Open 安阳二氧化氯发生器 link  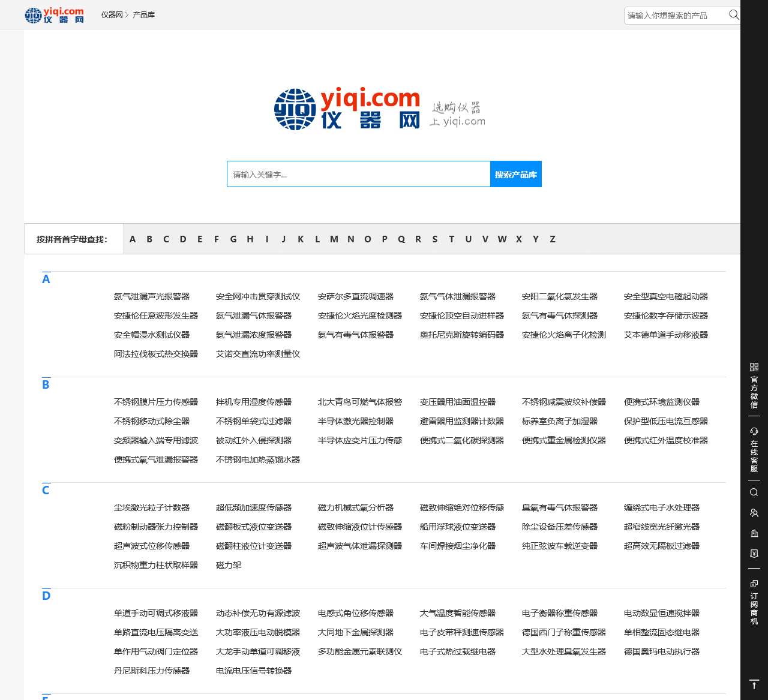click(x=560, y=296)
